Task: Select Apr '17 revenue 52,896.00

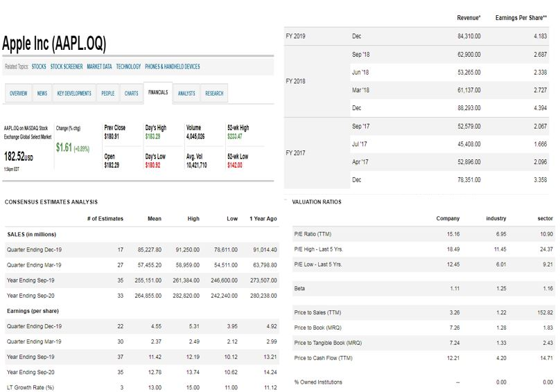Action: [469, 162]
